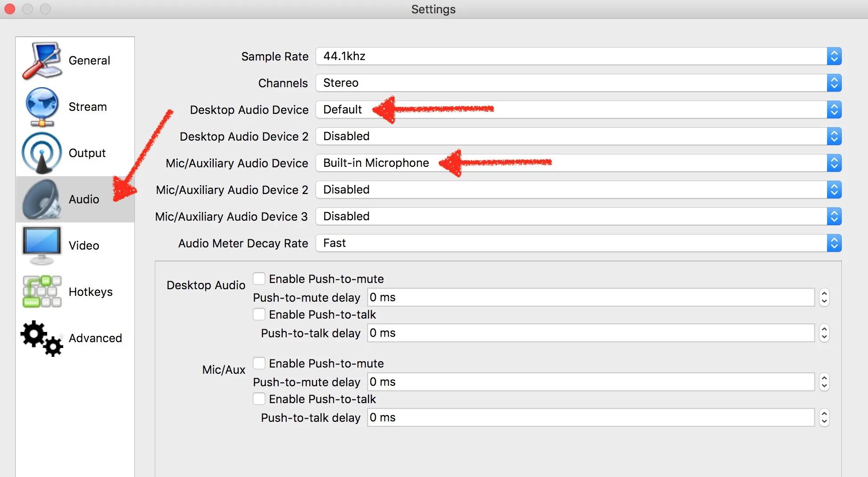The width and height of the screenshot is (868, 477).
Task: Click the Desktop Audio push-to-mute delay stepper
Action: (x=824, y=297)
